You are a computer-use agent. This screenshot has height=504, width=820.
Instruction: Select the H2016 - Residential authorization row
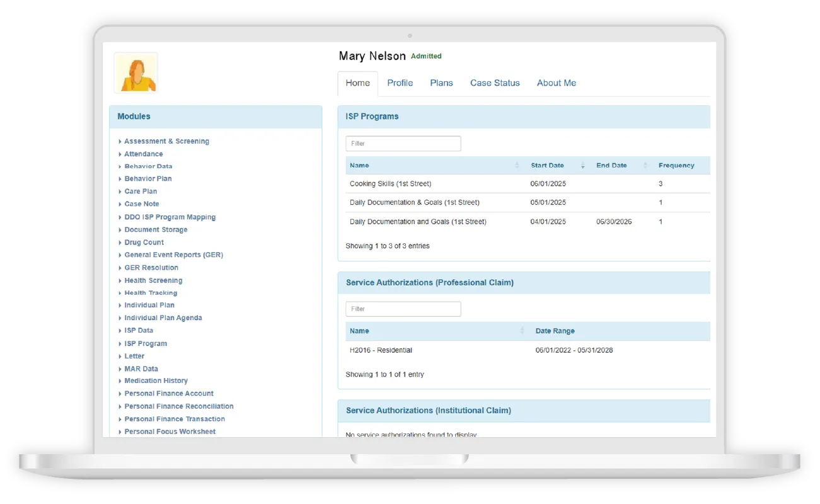coord(381,350)
